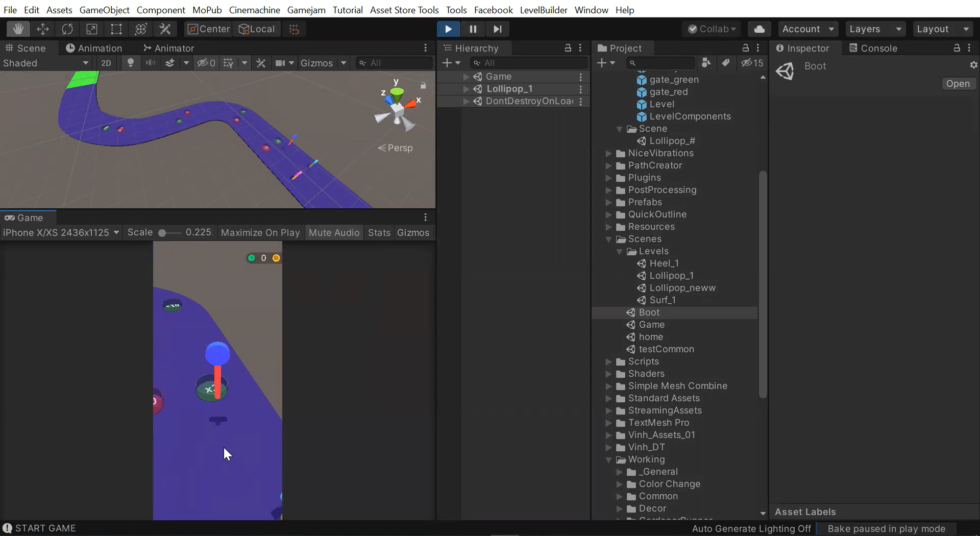Select the Hand tool in toolbar

[18, 29]
